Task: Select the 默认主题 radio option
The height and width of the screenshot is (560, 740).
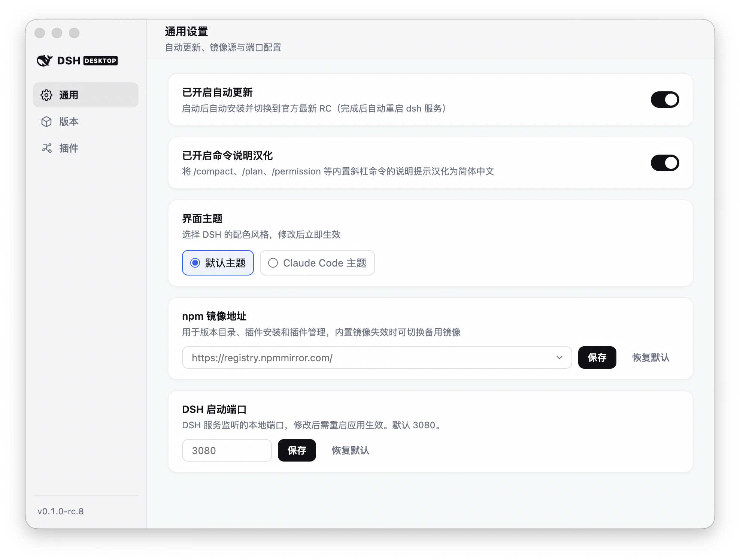Action: (x=218, y=263)
